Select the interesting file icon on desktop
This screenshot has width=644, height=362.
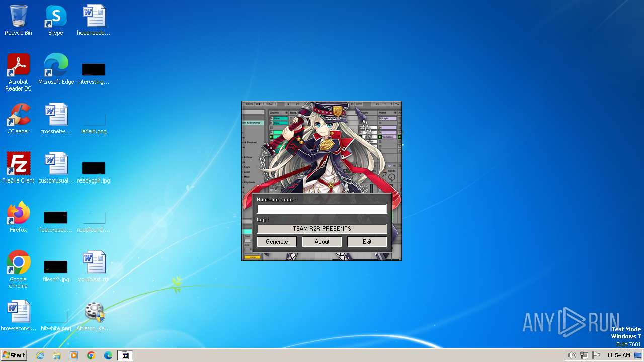[x=94, y=73]
